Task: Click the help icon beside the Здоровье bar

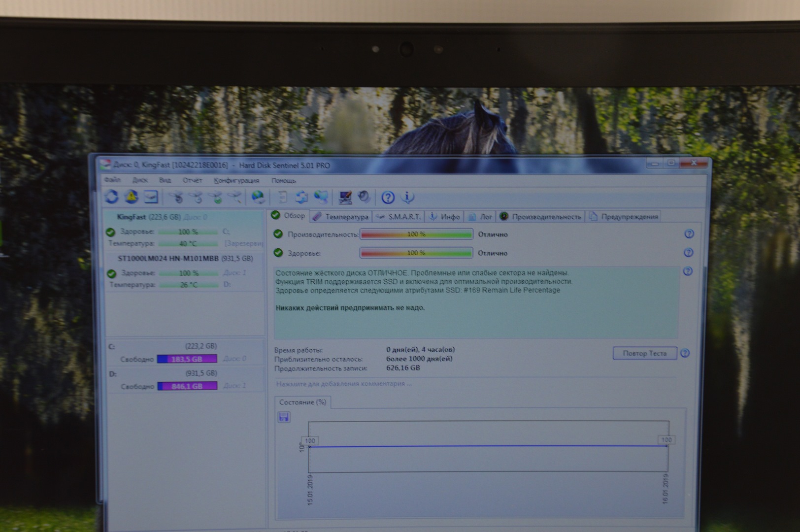Action: click(x=689, y=253)
